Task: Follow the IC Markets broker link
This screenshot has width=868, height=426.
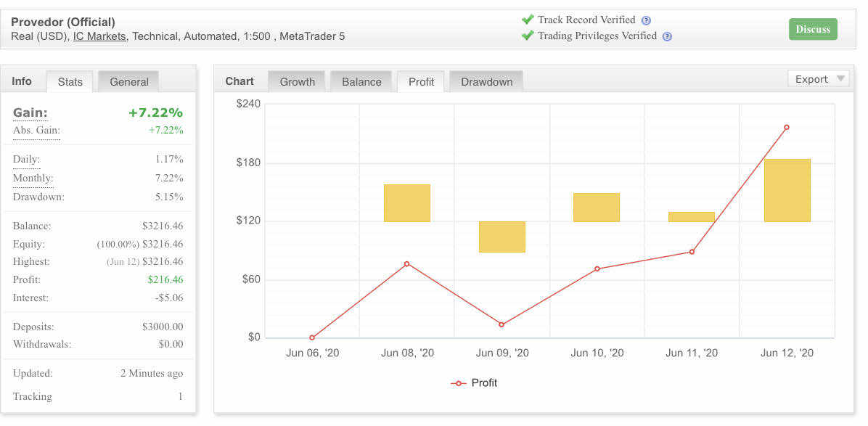Action: (99, 36)
